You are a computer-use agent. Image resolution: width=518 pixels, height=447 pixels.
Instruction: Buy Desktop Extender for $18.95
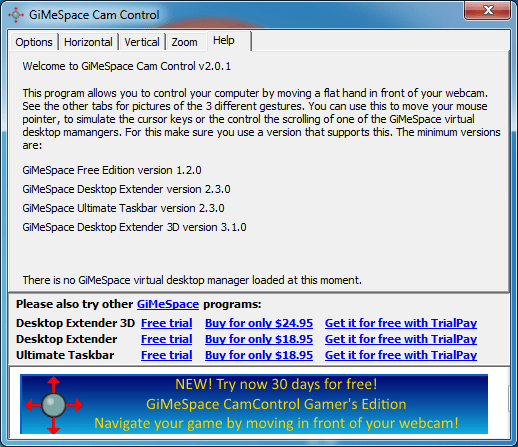pos(259,339)
